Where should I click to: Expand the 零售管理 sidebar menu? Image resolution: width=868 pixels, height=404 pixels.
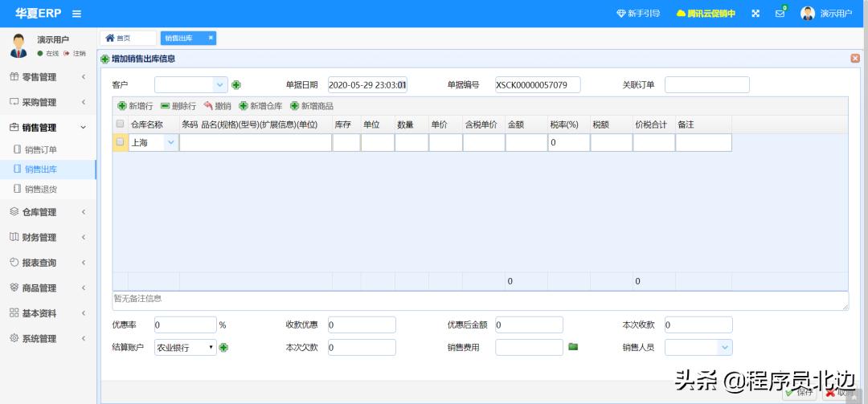point(48,77)
